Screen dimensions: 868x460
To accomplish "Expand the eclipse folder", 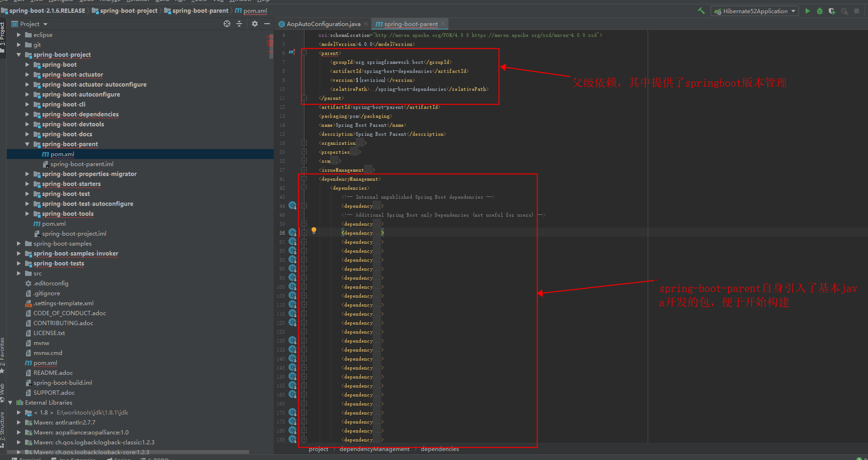I will [x=19, y=35].
